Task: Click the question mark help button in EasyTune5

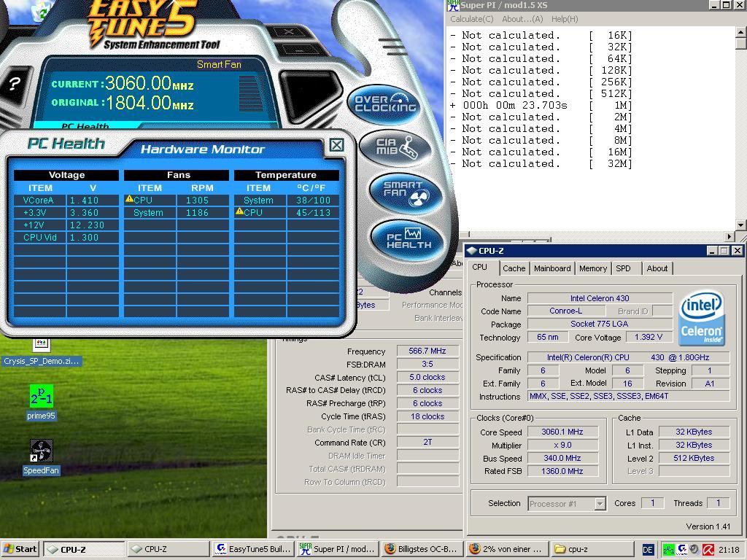Action: pos(15,85)
